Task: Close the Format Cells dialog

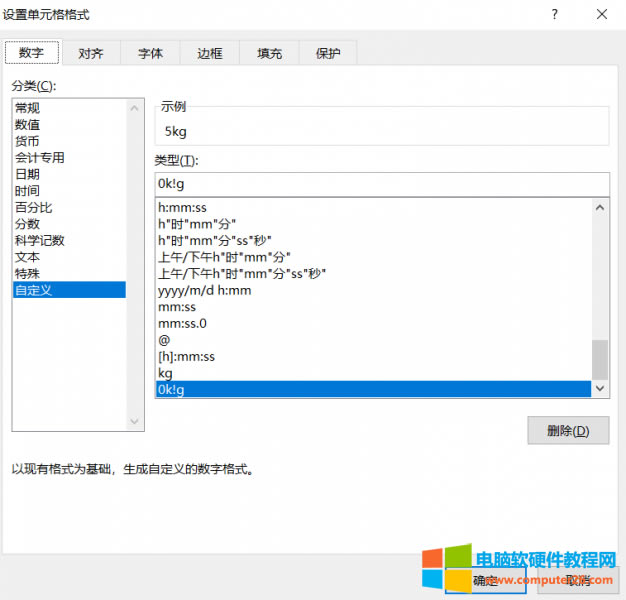Action: point(601,15)
